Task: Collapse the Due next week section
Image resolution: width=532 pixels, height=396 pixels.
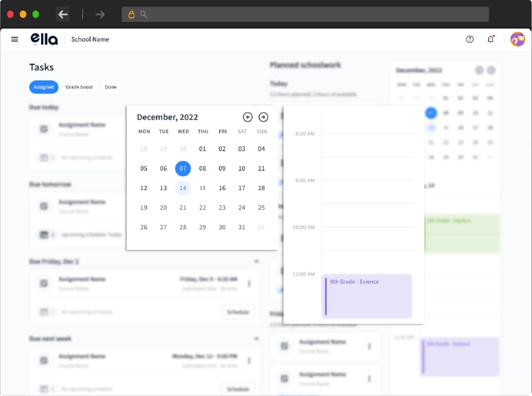Action: (256, 338)
